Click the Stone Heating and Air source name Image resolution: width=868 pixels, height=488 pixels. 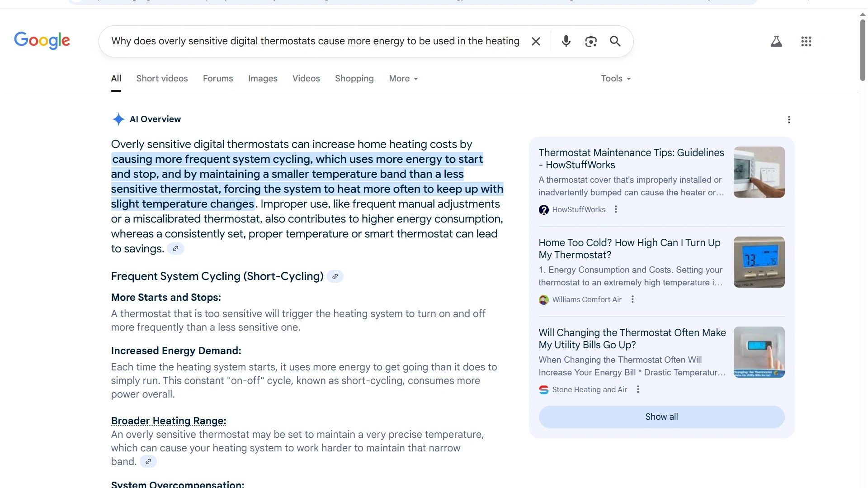tap(590, 390)
